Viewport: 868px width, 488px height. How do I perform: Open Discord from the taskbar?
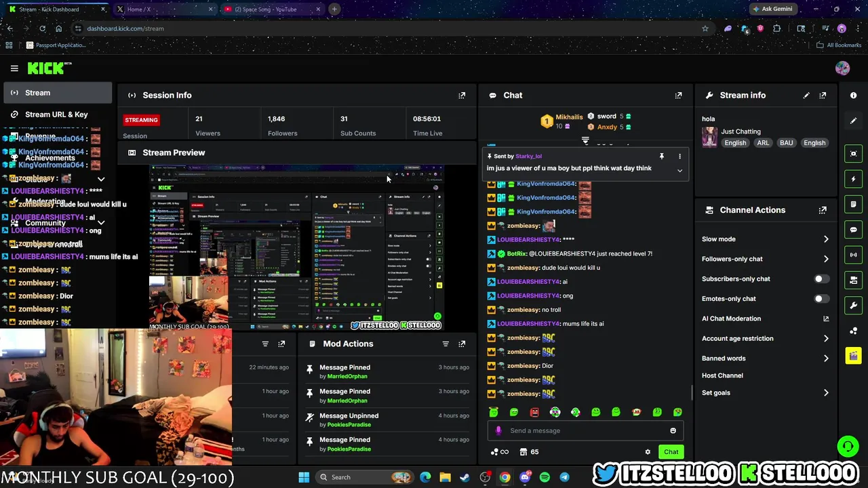coord(525,477)
